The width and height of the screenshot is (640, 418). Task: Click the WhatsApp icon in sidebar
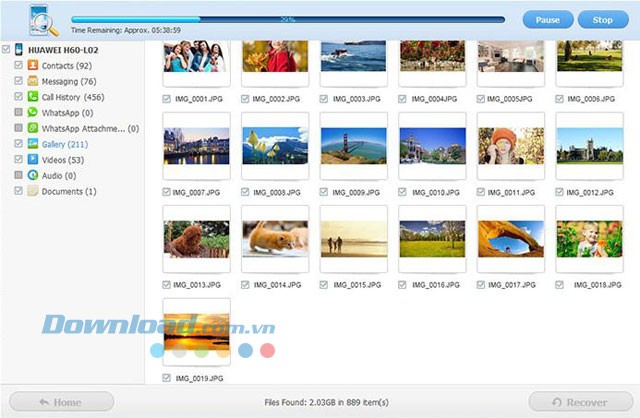pyautogui.click(x=33, y=112)
